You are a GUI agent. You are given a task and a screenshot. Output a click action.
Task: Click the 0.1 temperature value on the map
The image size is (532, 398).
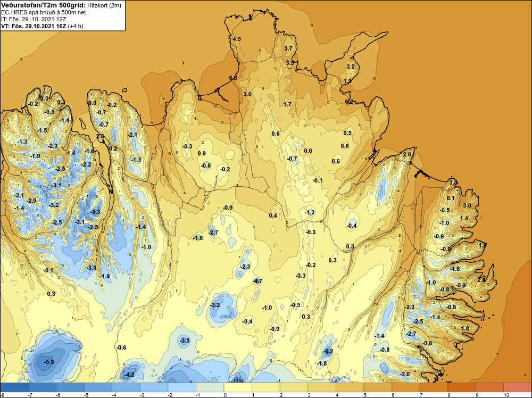[450, 198]
